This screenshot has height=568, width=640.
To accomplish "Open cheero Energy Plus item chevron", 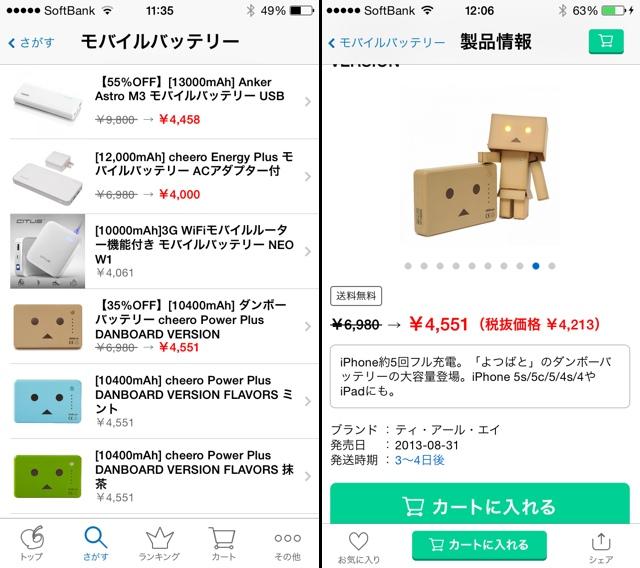I will pyautogui.click(x=308, y=176).
